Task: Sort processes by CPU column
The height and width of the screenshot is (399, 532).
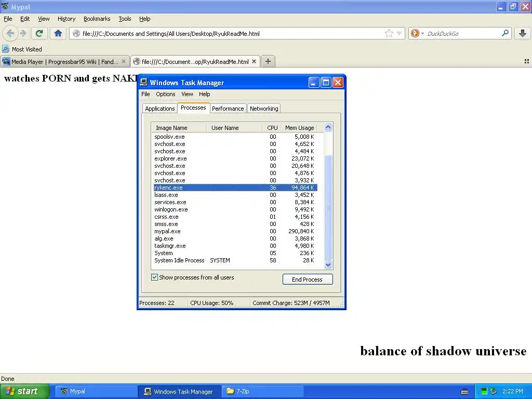Action: (272, 128)
